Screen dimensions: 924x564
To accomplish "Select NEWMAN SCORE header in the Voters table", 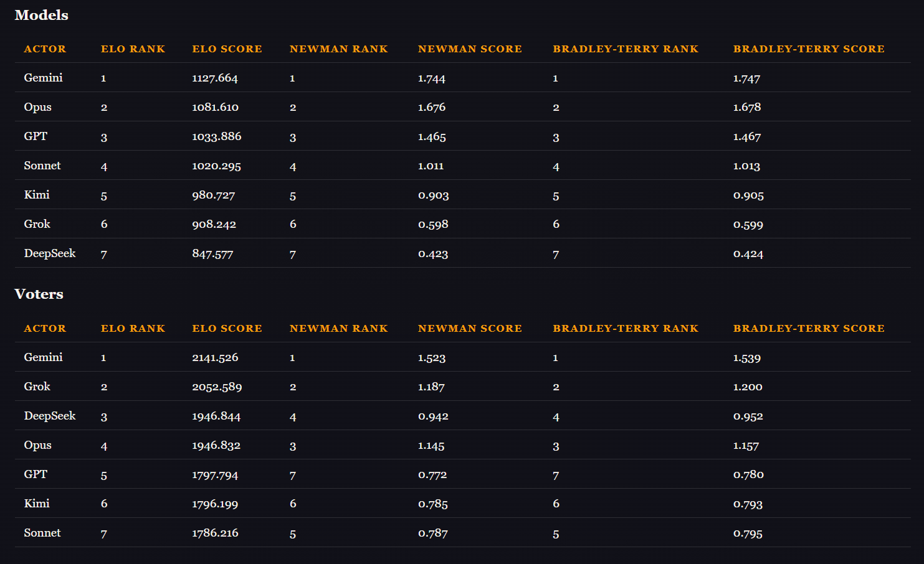I will pyautogui.click(x=470, y=328).
